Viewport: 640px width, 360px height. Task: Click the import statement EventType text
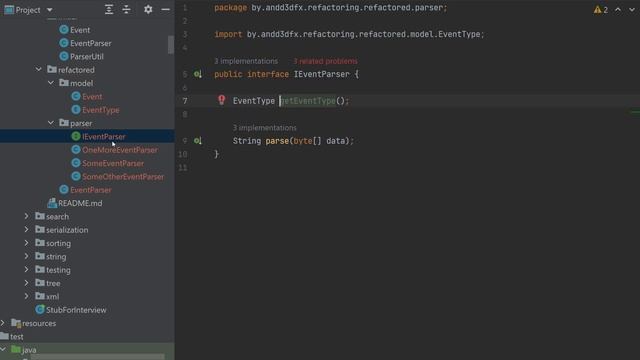(459, 34)
